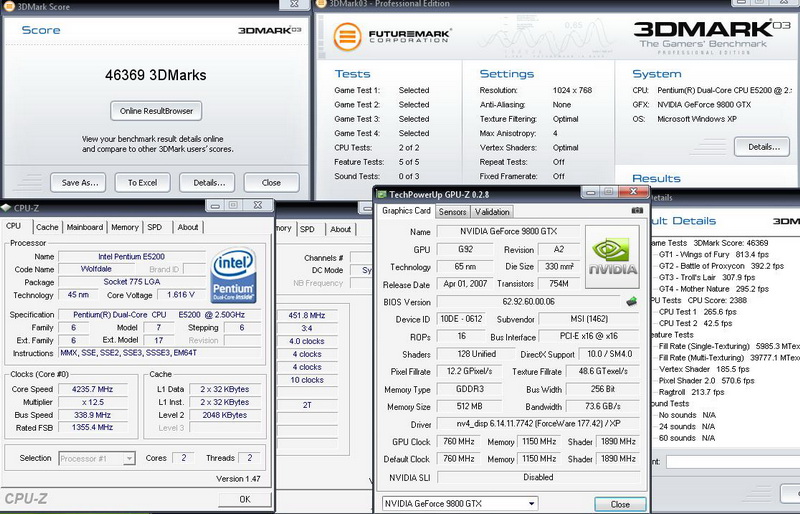Open the SPD tab in front CPU-Z window
This screenshot has height=514, width=800.
[155, 227]
